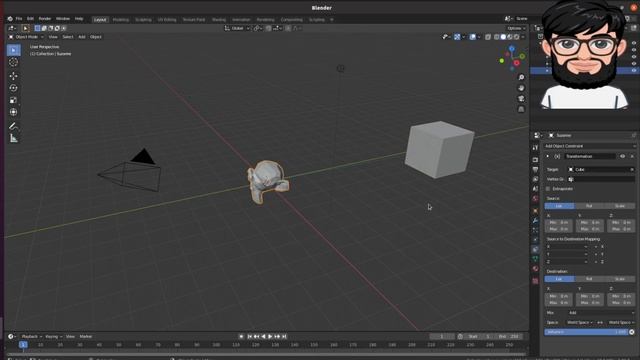This screenshot has height=360, width=640.
Task: Open the Object Mode dropdown
Action: [27, 37]
